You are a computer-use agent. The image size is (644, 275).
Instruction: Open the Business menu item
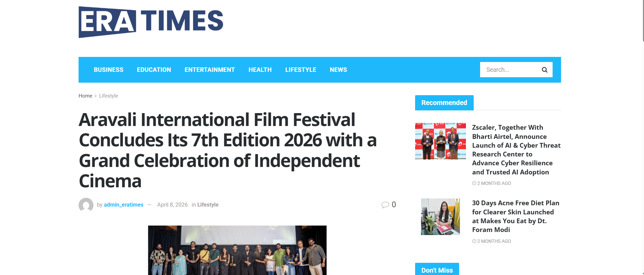[108, 70]
